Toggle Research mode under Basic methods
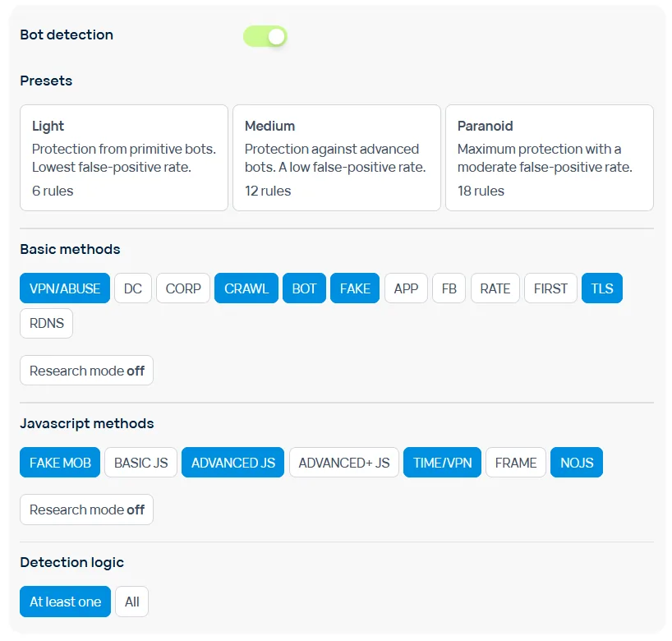 tap(86, 371)
